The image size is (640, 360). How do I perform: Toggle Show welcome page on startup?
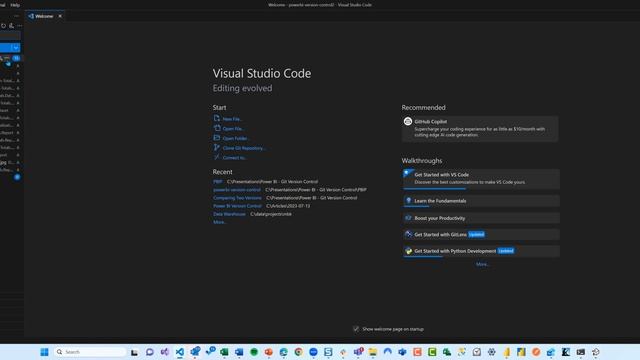[356, 329]
